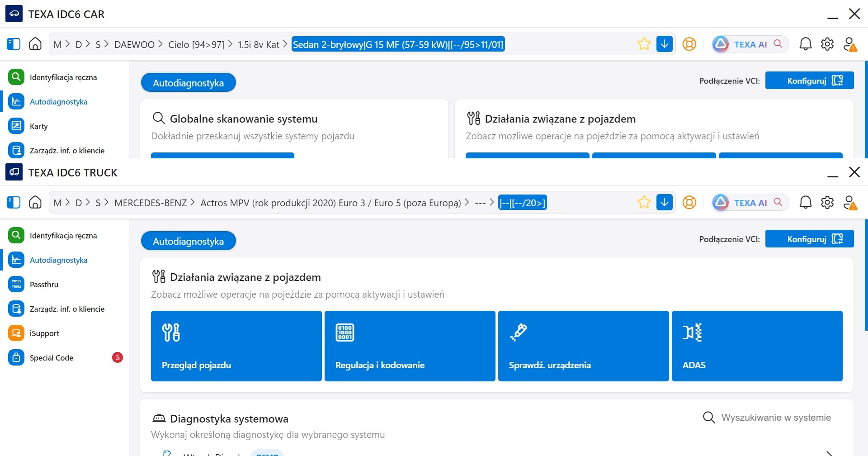Select Autodiagnostyka in CAR window sidebar
This screenshot has width=868, height=456.
(63, 102)
